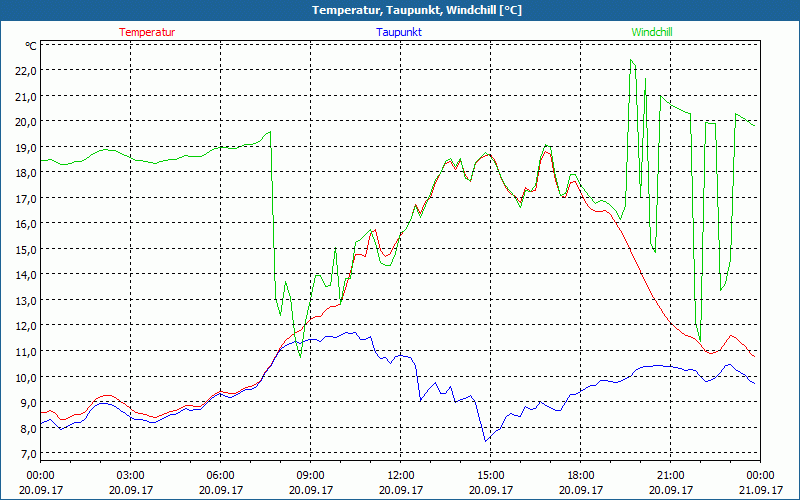
Task: Click the 21,0 y-axis value
Action: 26,96
